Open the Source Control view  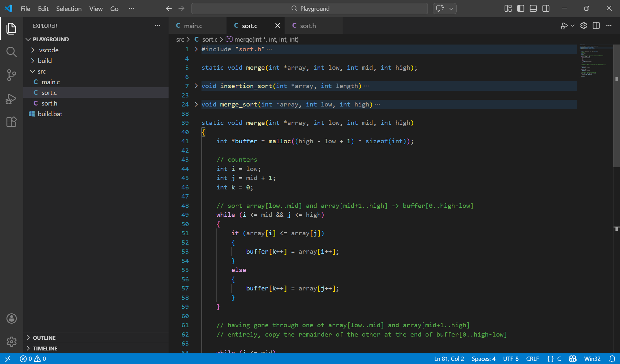pos(11,75)
